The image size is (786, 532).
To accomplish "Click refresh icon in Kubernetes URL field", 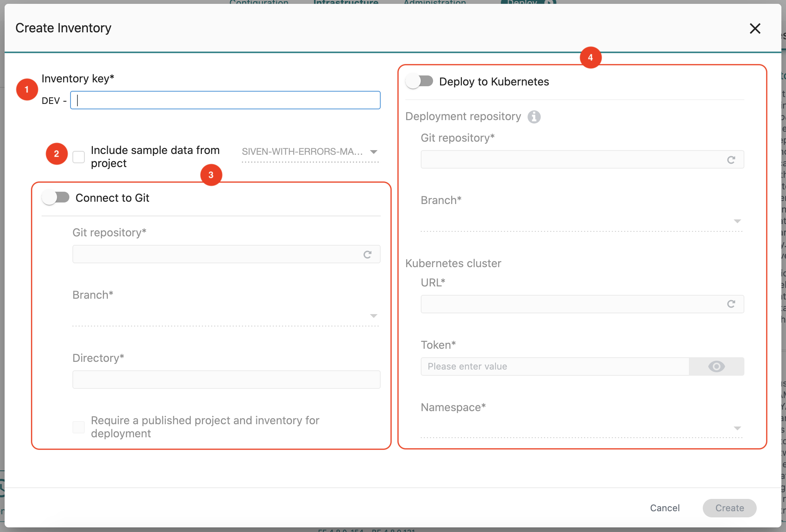I will click(731, 304).
